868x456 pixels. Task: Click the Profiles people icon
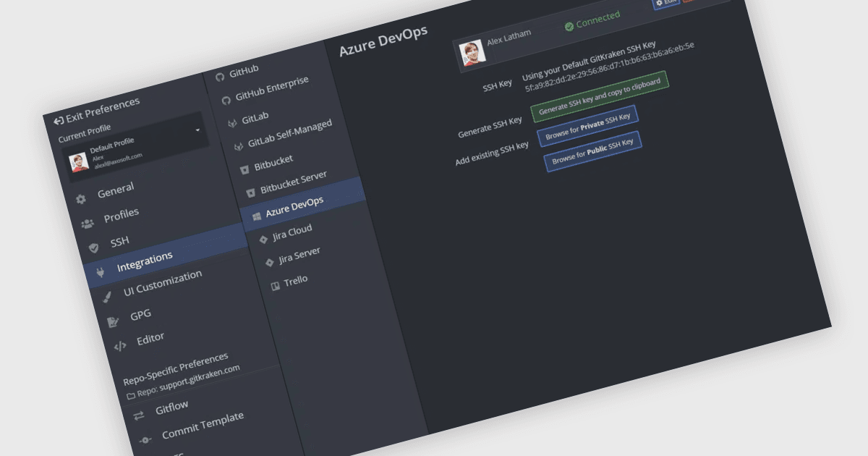[x=88, y=224]
